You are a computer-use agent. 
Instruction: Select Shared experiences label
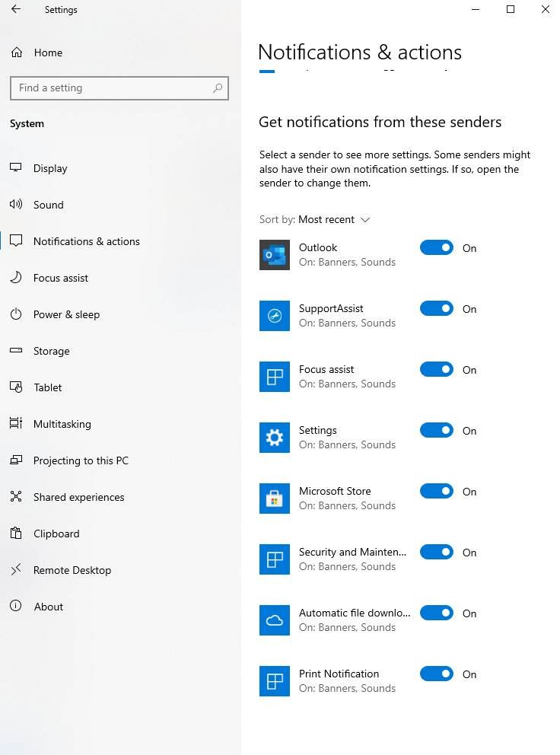(78, 497)
